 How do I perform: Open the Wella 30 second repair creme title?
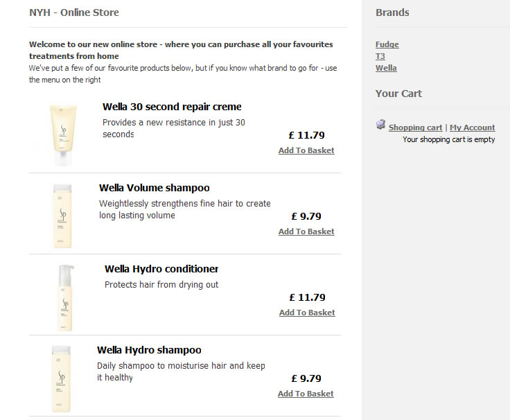172,107
